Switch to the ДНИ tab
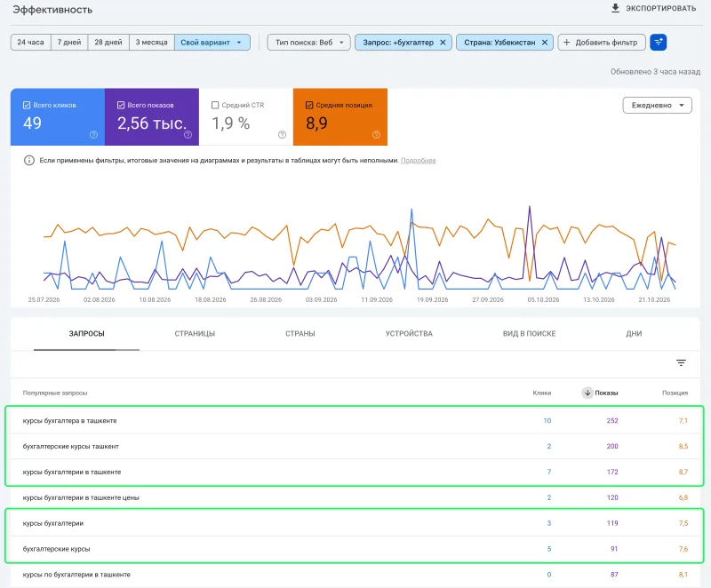 point(634,333)
